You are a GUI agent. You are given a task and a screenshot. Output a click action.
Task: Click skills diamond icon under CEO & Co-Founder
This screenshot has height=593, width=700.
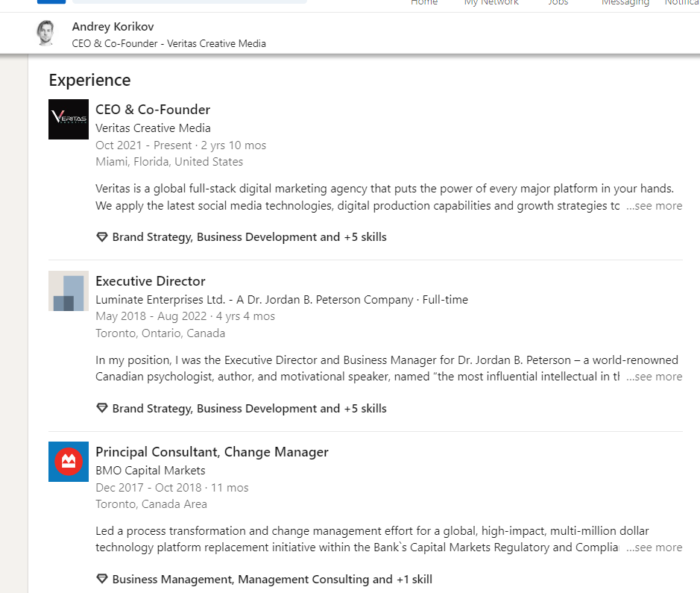click(x=102, y=236)
